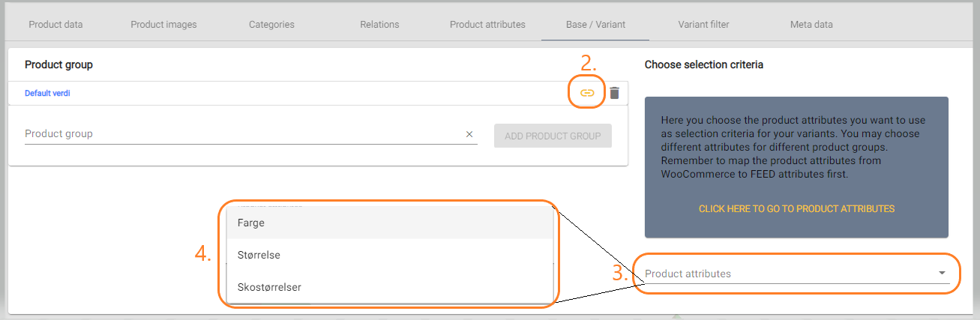Select the Default verdi product group row
This screenshot has width=980, height=320.
pos(318,94)
